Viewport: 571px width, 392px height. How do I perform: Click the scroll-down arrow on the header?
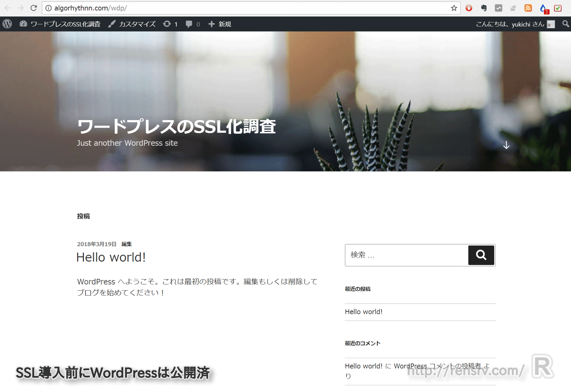[x=506, y=145]
